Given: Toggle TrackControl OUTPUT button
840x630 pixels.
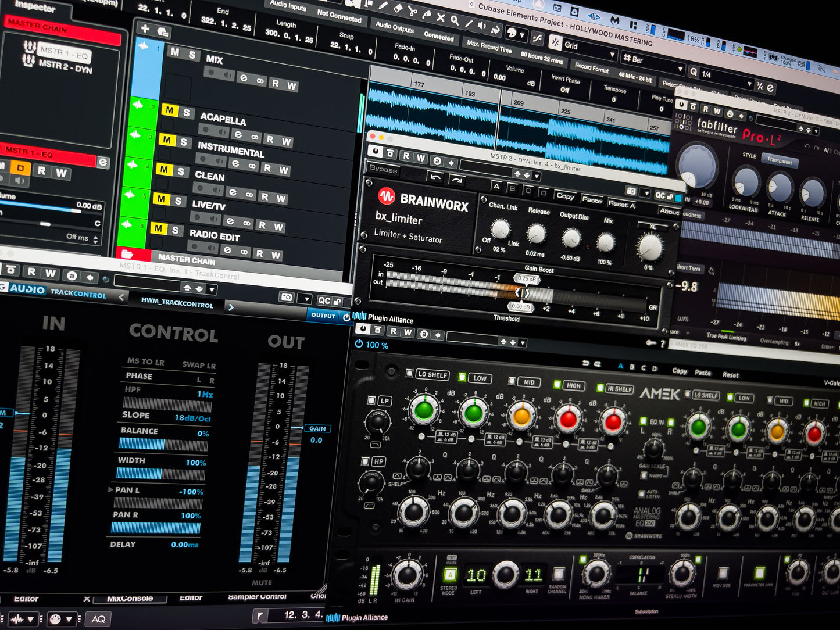Looking at the screenshot, I should 323,315.
